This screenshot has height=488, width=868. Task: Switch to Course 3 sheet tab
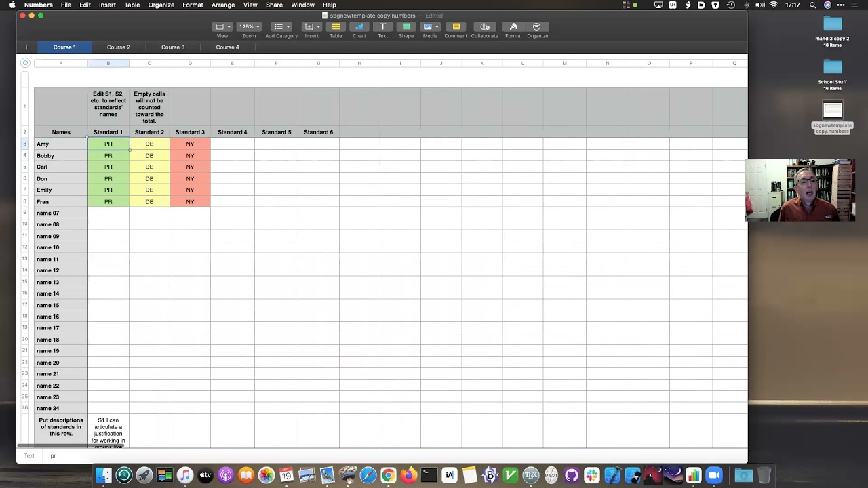pos(173,47)
